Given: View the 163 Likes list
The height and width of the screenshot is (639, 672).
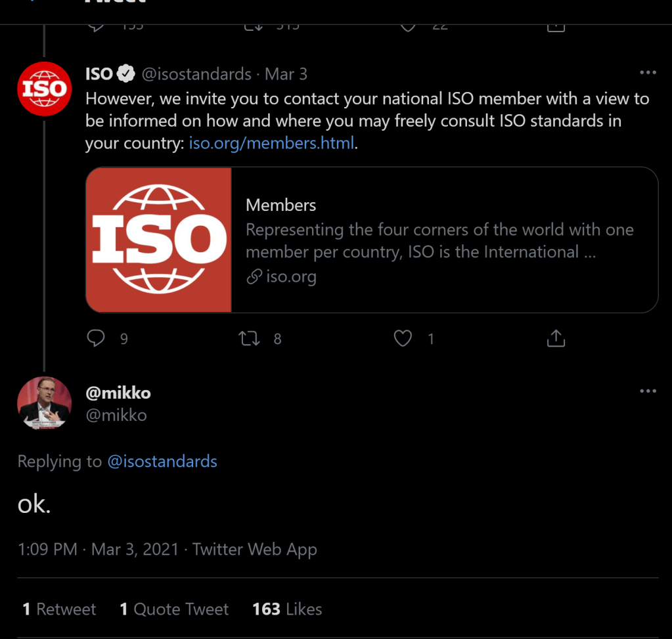Looking at the screenshot, I should click(287, 609).
